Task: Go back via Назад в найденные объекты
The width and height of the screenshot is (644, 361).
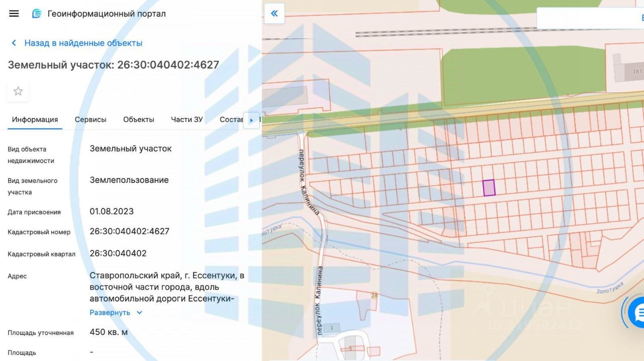Action: tap(83, 43)
